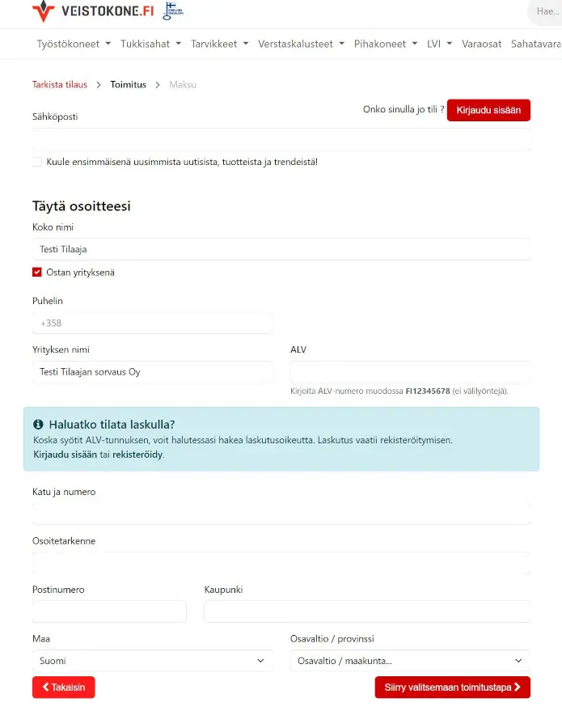Image resolution: width=562 pixels, height=728 pixels.
Task: Click the info icon in invoice notice
Action: pos(38,424)
